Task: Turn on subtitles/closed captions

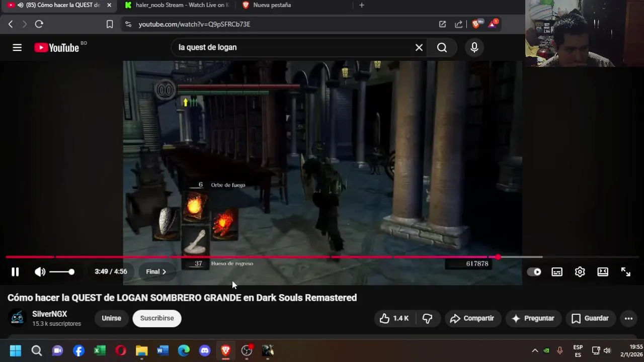Action: tap(557, 272)
